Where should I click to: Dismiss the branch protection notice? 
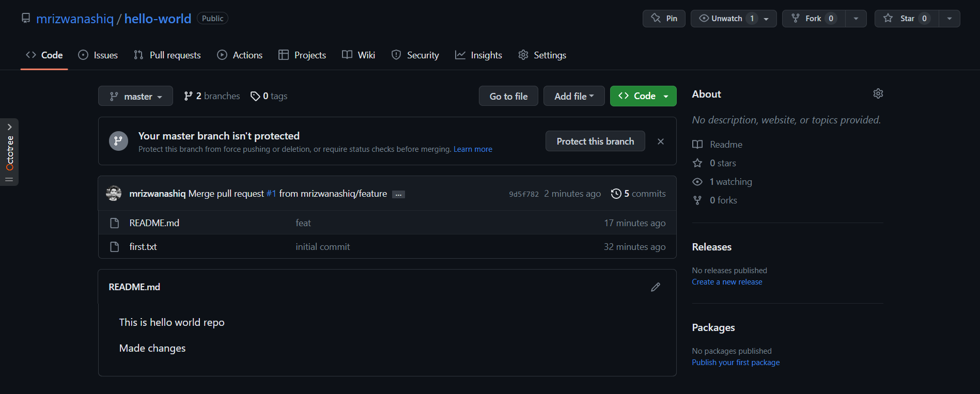coord(661,141)
